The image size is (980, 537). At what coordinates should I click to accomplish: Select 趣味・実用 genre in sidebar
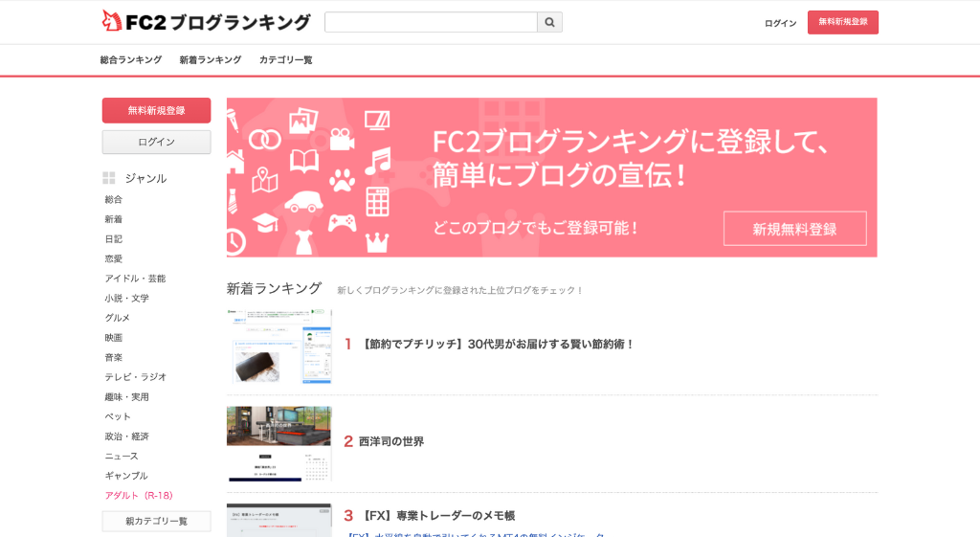[x=127, y=397]
